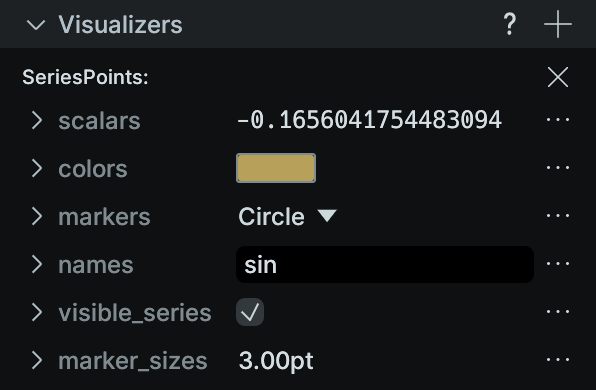
Task: Collapse the Visualizers section chevron
Action: click(x=36, y=25)
